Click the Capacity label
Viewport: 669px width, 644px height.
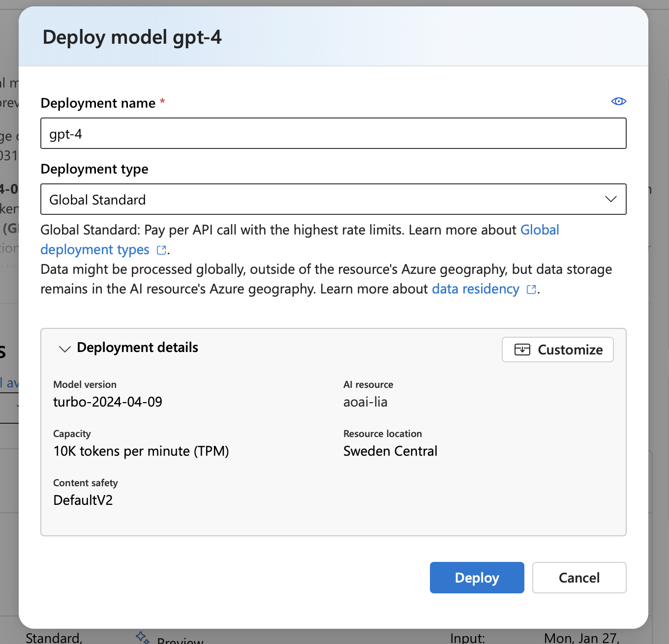coord(72,434)
